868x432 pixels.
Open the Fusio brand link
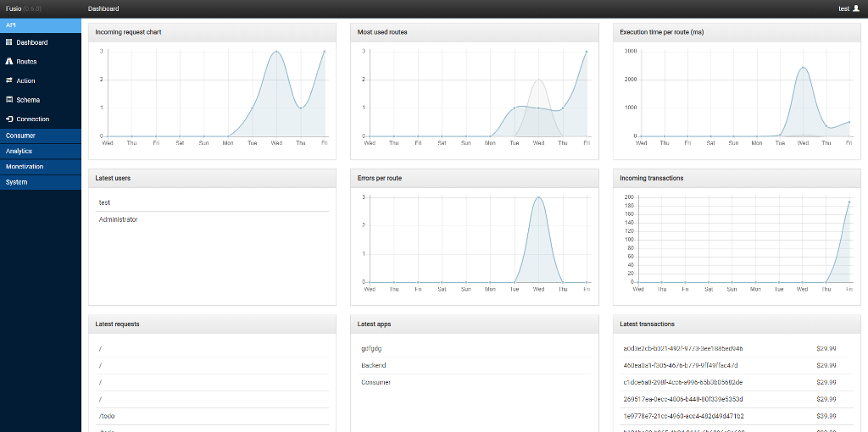pos(14,8)
